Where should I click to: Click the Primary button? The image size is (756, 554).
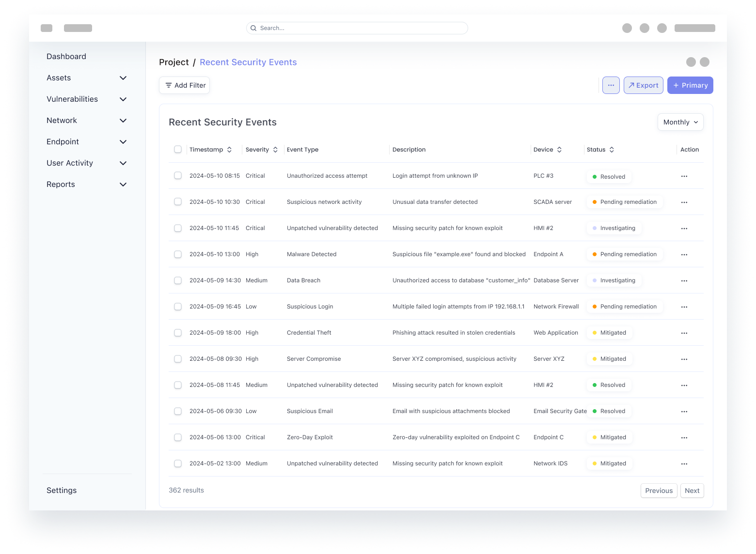point(690,85)
